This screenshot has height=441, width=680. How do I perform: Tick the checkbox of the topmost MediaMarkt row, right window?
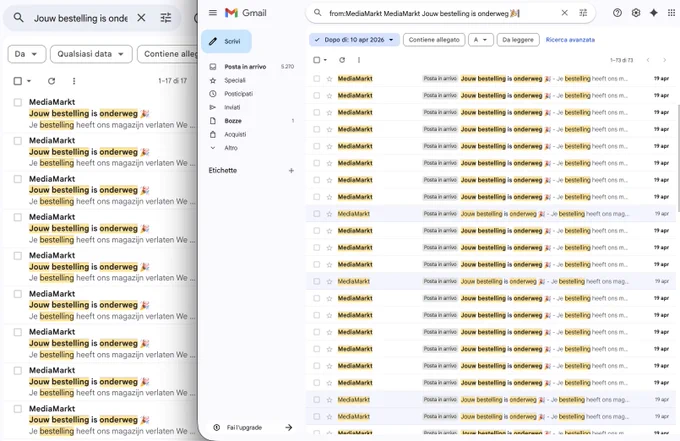(317, 78)
